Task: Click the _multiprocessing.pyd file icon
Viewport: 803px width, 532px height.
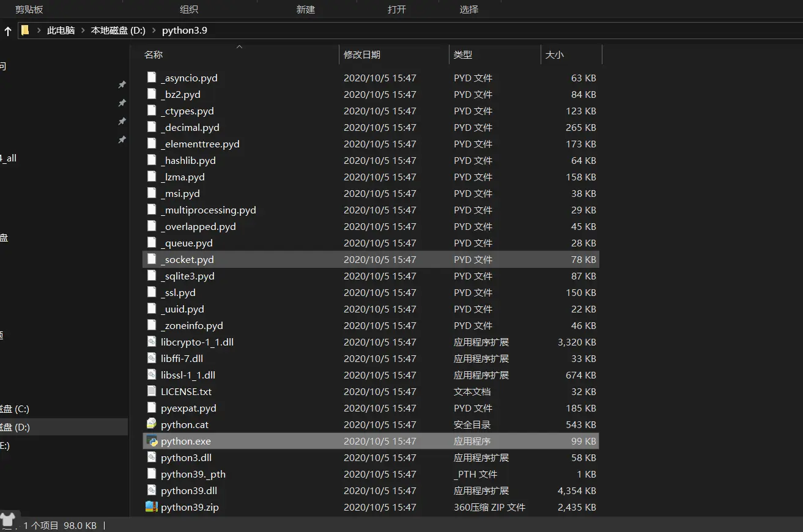Action: click(152, 210)
